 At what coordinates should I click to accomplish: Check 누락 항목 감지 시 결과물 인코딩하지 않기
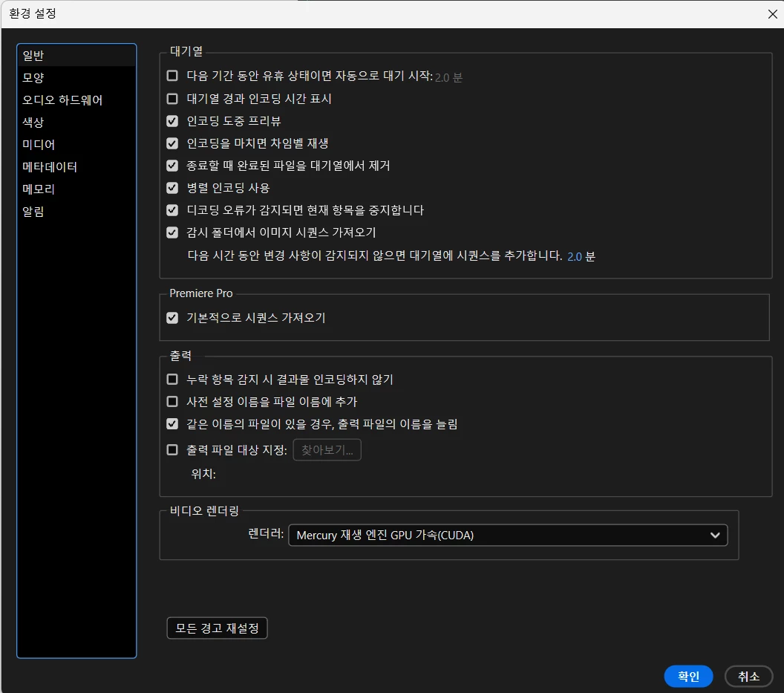click(x=172, y=380)
